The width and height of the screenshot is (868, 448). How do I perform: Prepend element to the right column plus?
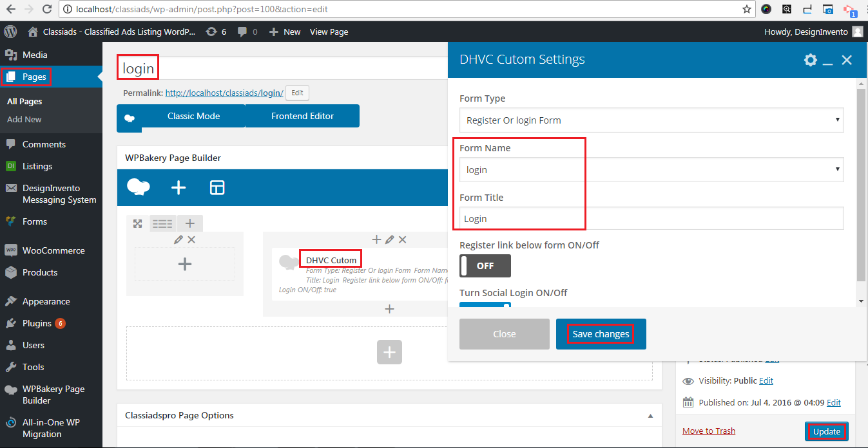(x=377, y=239)
